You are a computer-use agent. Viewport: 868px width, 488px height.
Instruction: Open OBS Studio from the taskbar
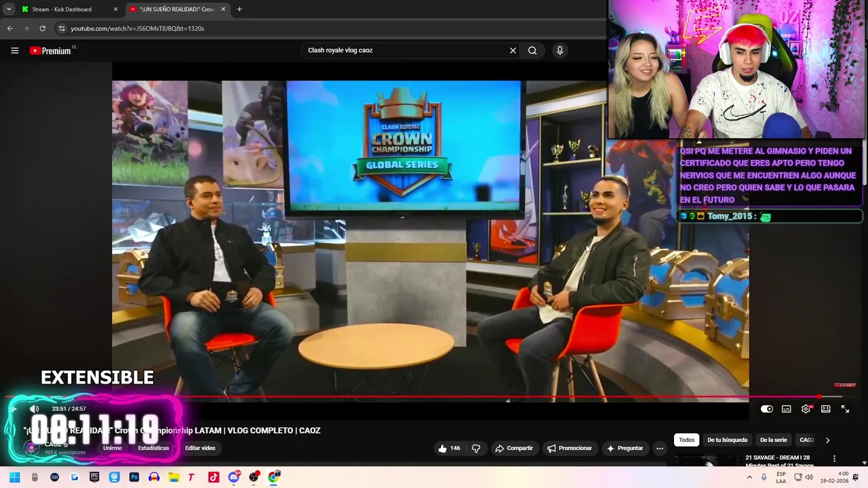pyautogui.click(x=254, y=477)
